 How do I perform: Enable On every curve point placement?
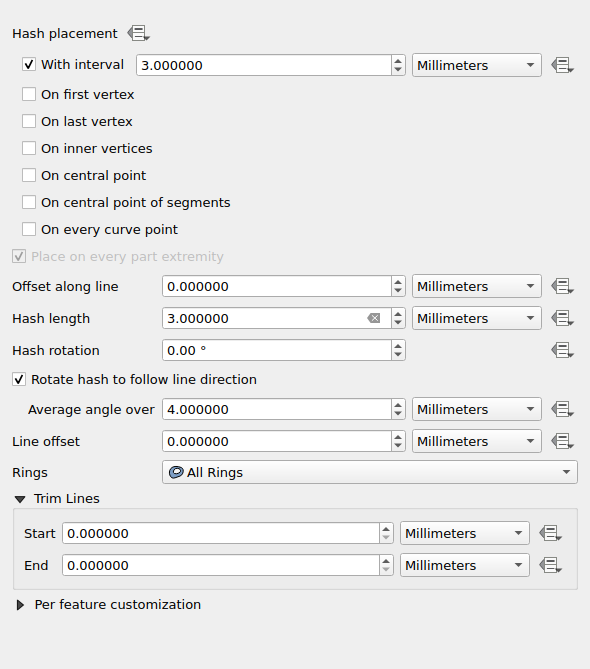(x=29, y=230)
